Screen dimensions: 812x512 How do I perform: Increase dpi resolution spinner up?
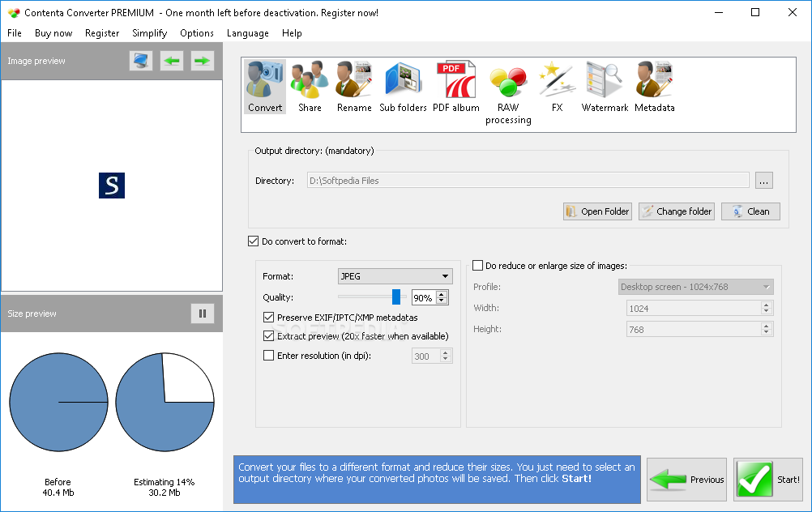coord(446,352)
